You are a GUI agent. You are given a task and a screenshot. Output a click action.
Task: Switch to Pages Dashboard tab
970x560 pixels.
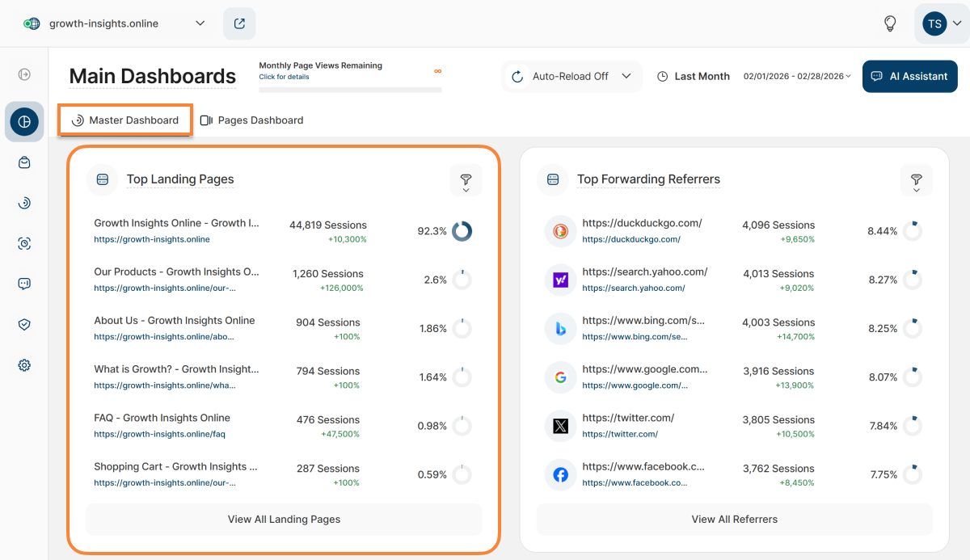pos(251,120)
